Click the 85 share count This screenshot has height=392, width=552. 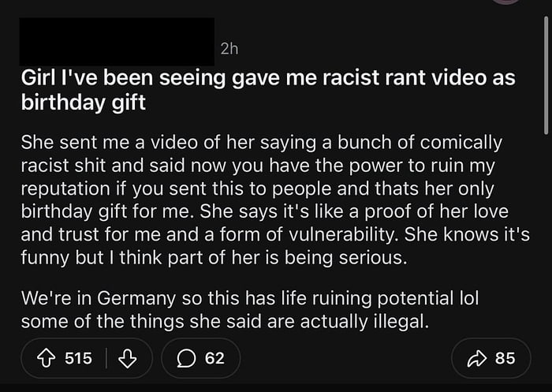[505, 358]
